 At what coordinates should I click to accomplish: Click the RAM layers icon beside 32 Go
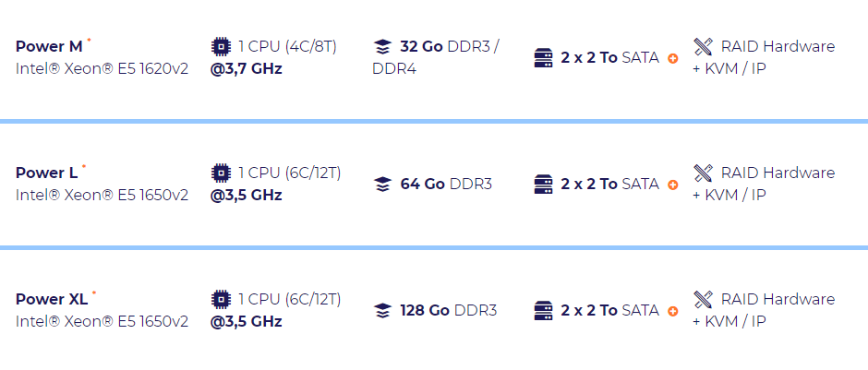(x=382, y=46)
